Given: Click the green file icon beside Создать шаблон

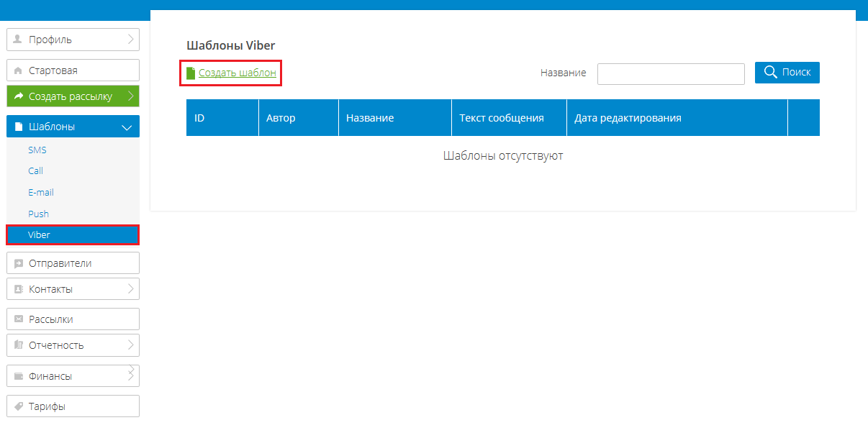Looking at the screenshot, I should 191,73.
